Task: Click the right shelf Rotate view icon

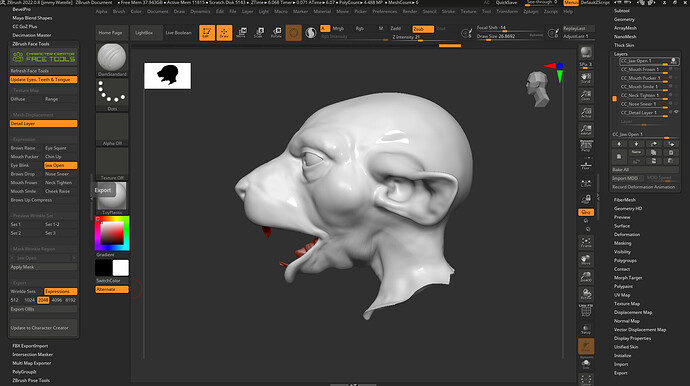Action: pyautogui.click(x=586, y=294)
